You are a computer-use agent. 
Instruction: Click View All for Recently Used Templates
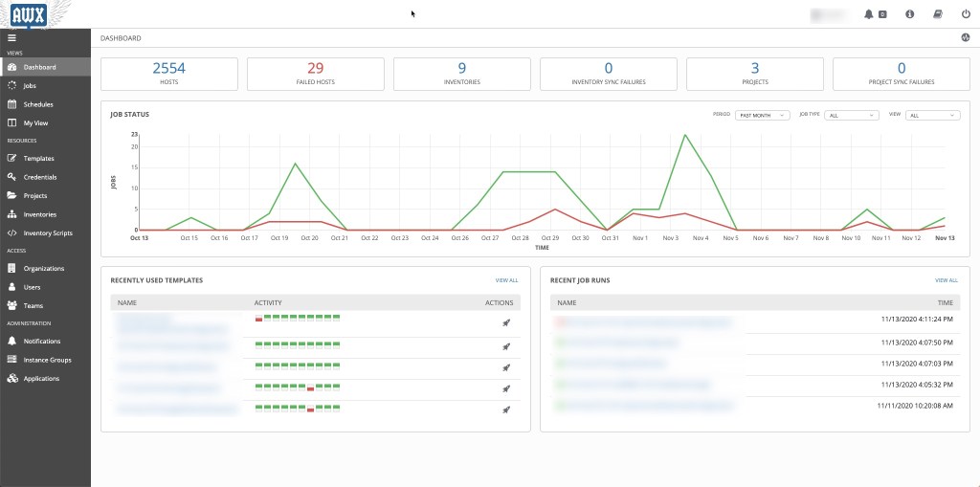pos(506,280)
